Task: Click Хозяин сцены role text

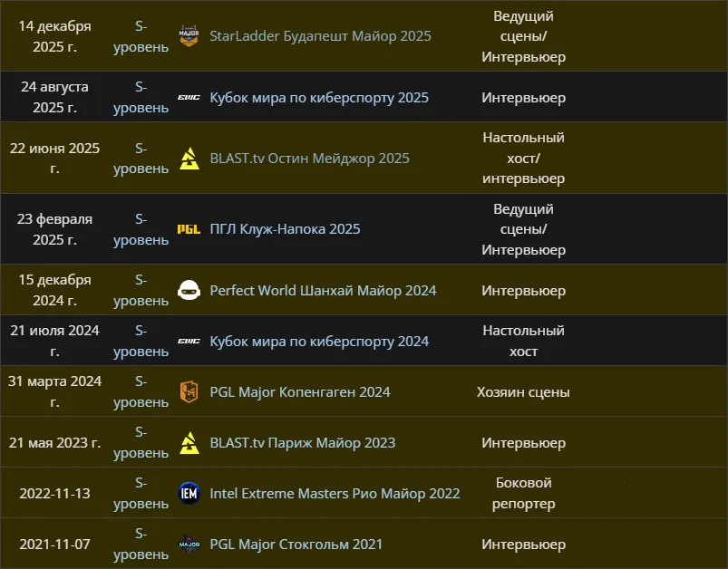Action: coord(523,392)
